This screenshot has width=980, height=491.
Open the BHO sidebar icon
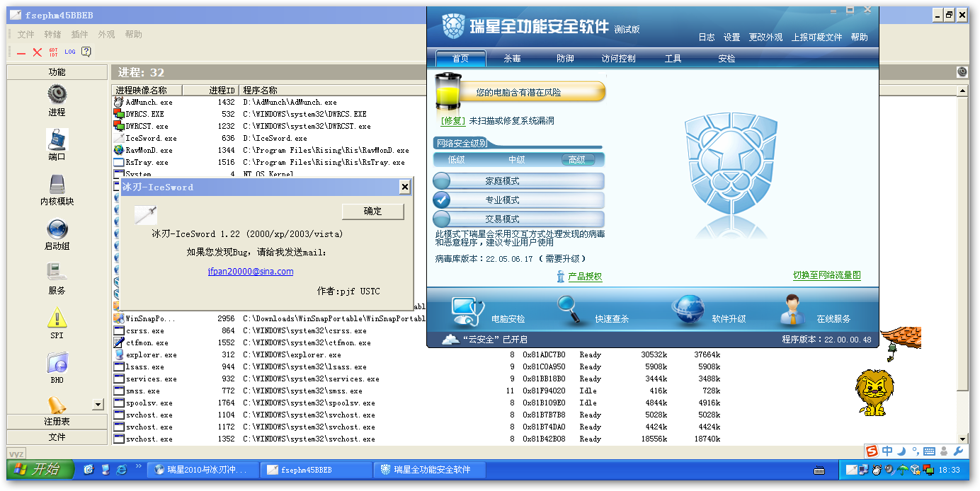[x=57, y=362]
